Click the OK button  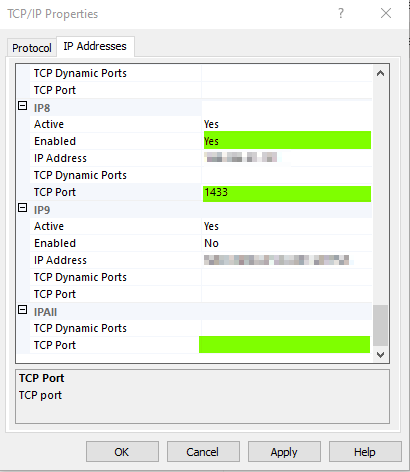(x=122, y=452)
